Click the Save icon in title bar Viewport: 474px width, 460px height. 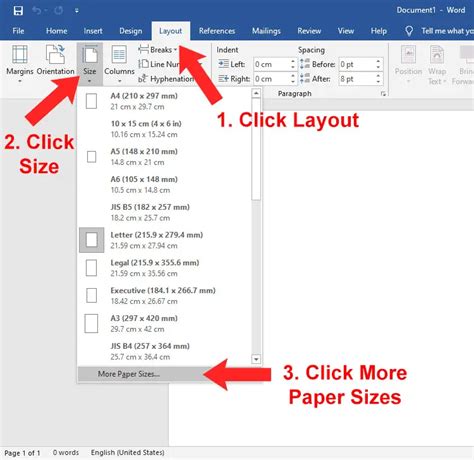[18, 11]
